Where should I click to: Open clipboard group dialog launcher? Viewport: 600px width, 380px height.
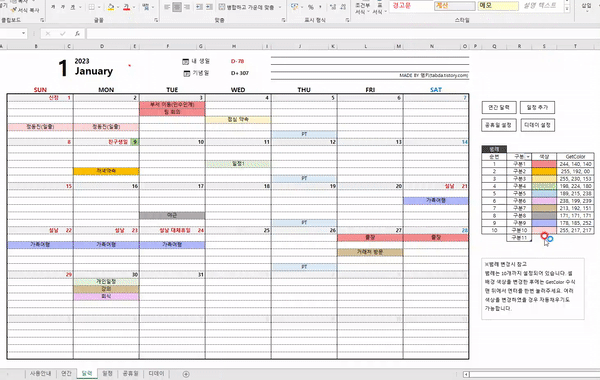pyautogui.click(x=42, y=20)
